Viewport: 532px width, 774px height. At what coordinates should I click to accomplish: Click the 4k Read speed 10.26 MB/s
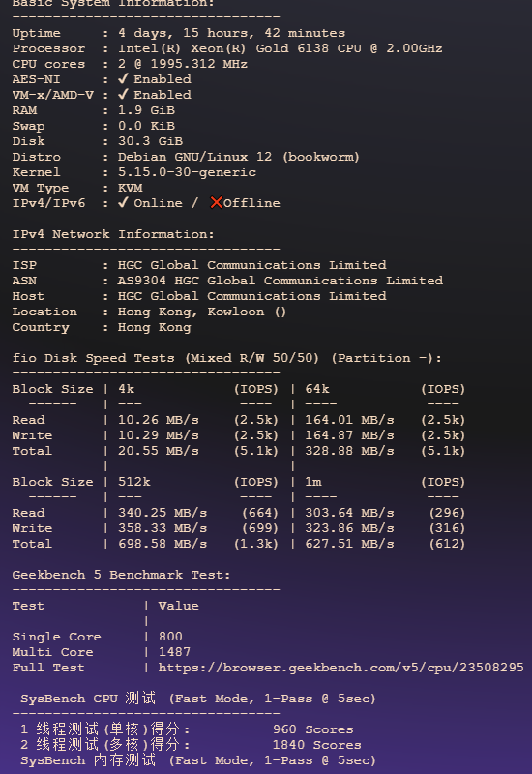(x=158, y=420)
